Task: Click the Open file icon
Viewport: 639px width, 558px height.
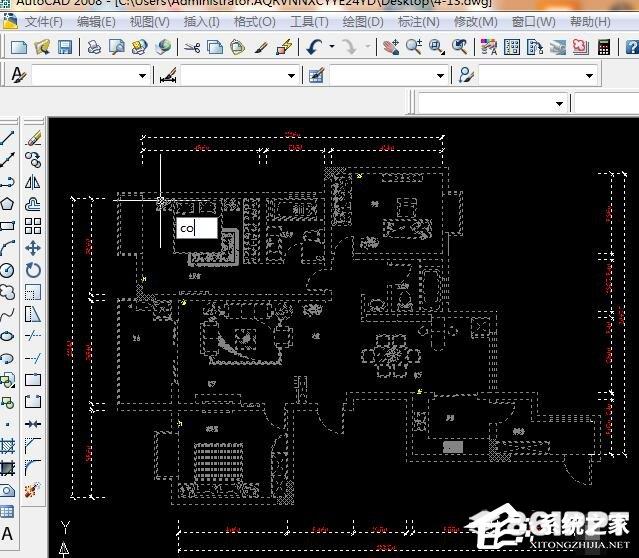Action: click(x=42, y=47)
